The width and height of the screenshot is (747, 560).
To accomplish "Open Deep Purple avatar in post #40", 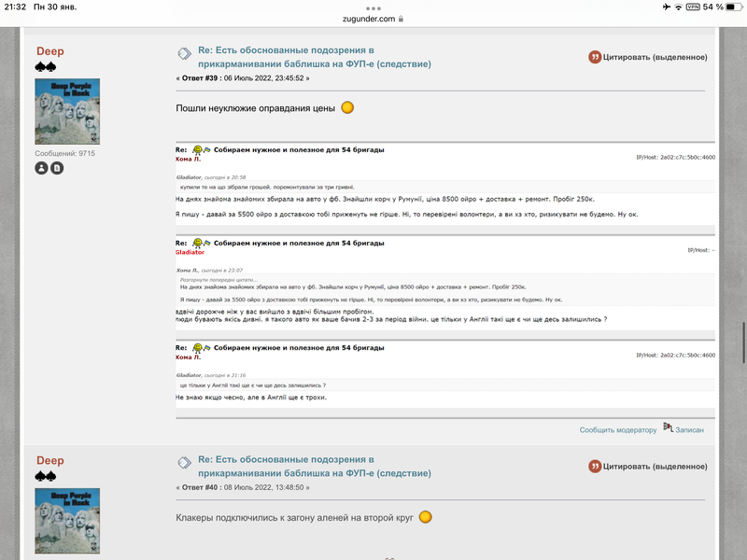I will point(67,521).
